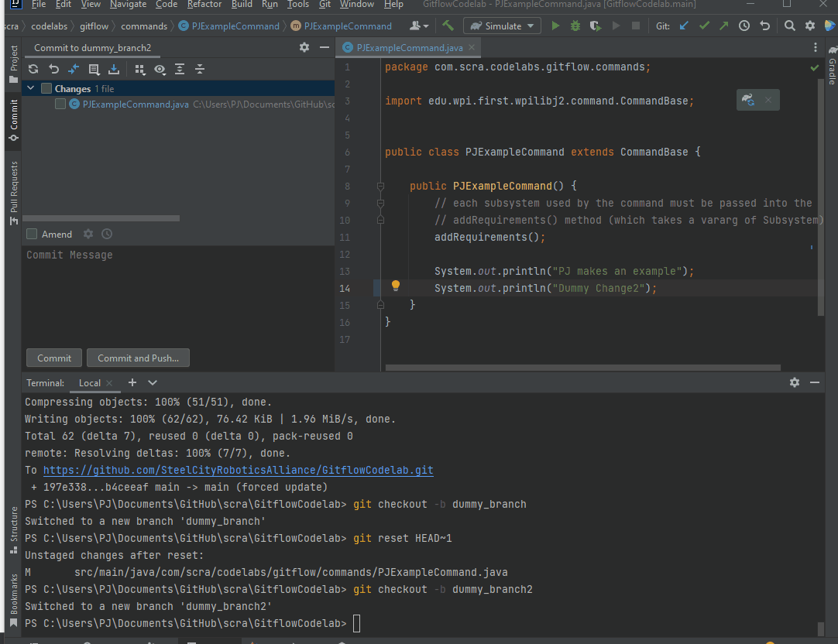Open Search Everywhere magnifier
Viewport: 838px width, 644px height.
(x=789, y=26)
